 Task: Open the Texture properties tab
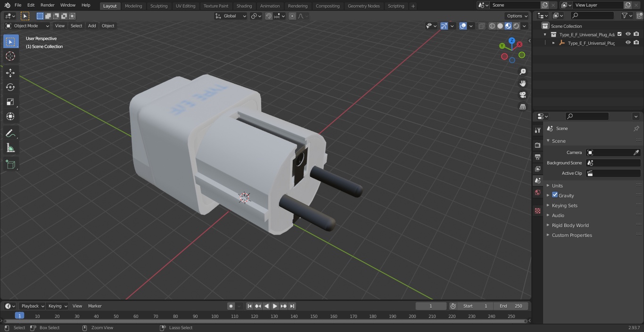[537, 211]
